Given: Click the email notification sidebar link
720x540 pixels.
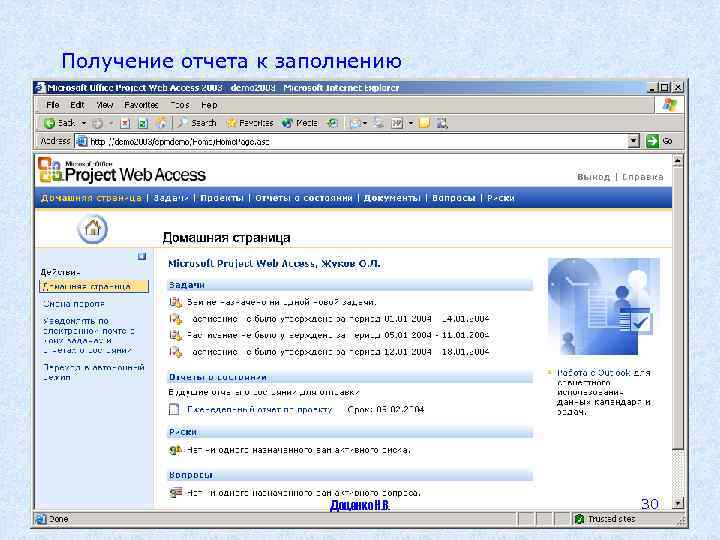Looking at the screenshot, I should tap(89, 335).
